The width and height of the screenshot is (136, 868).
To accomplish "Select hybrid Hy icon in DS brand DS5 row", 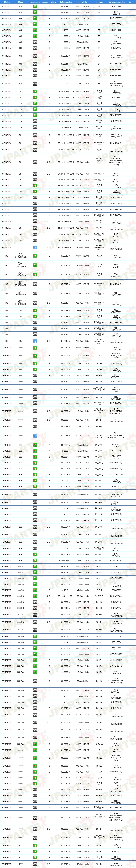I will click(x=35, y=341).
